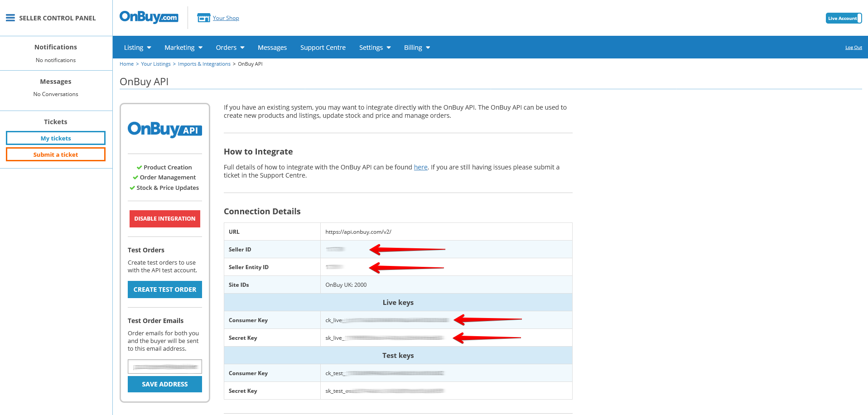This screenshot has width=868, height=415.
Task: Click the Your Shop storefront icon
Action: coord(203,18)
